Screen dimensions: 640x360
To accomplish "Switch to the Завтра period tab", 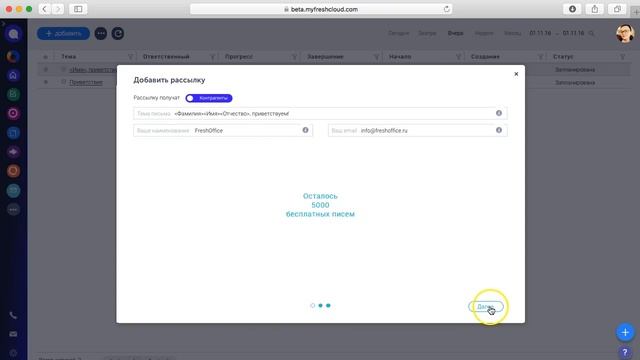I will 427,33.
